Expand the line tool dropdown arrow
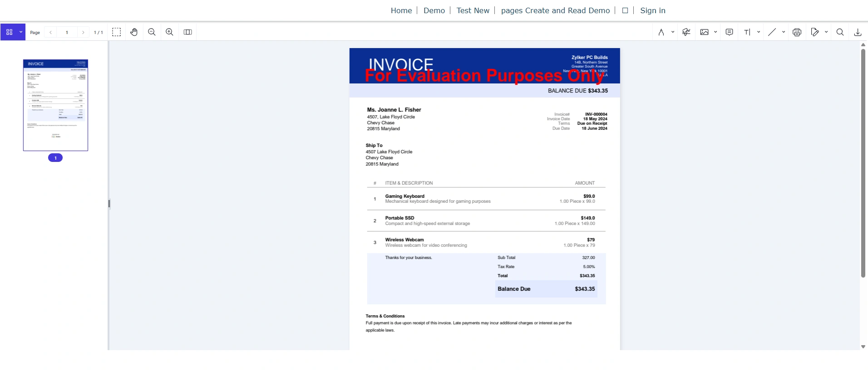This screenshot has height=371, width=868. (784, 32)
